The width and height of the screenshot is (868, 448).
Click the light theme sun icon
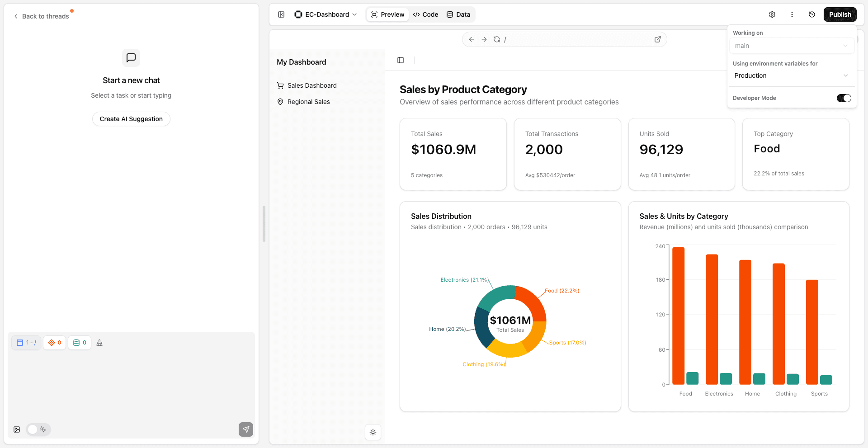tap(373, 432)
